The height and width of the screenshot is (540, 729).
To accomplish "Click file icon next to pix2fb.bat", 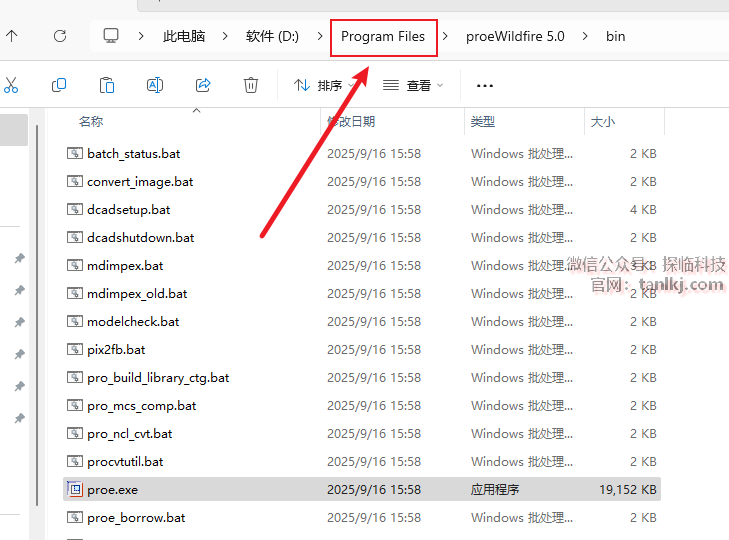I will point(75,349).
